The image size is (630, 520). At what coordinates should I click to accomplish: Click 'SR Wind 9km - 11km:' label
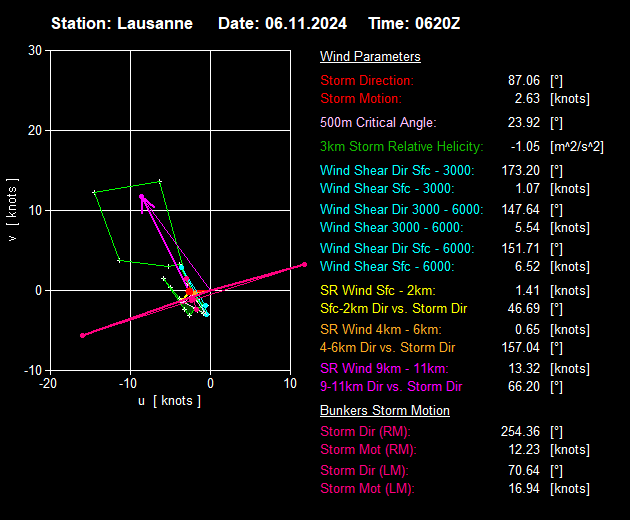[x=384, y=369]
